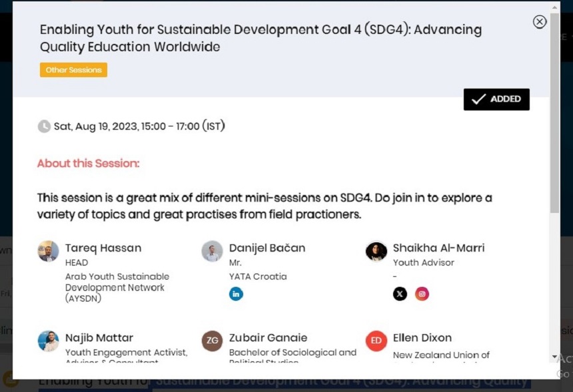Open Tareq Hassan's speaker name
The width and height of the screenshot is (573, 392).
(103, 248)
